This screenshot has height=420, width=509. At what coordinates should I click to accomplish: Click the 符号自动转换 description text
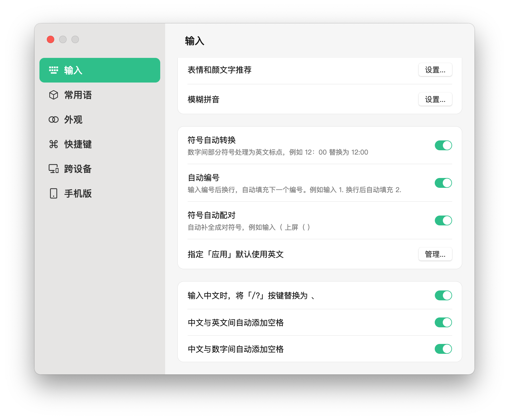278,152
